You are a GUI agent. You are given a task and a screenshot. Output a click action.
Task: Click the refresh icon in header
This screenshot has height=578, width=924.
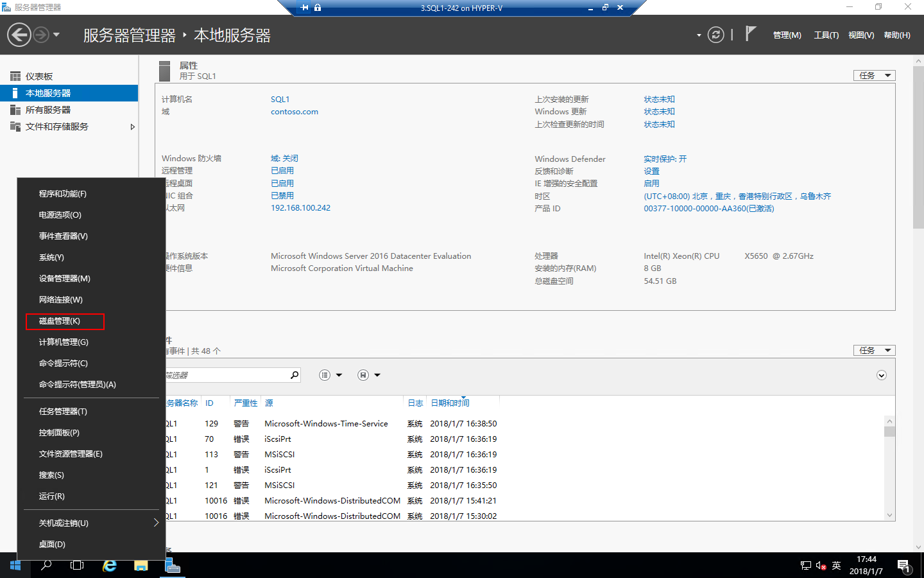[716, 35]
